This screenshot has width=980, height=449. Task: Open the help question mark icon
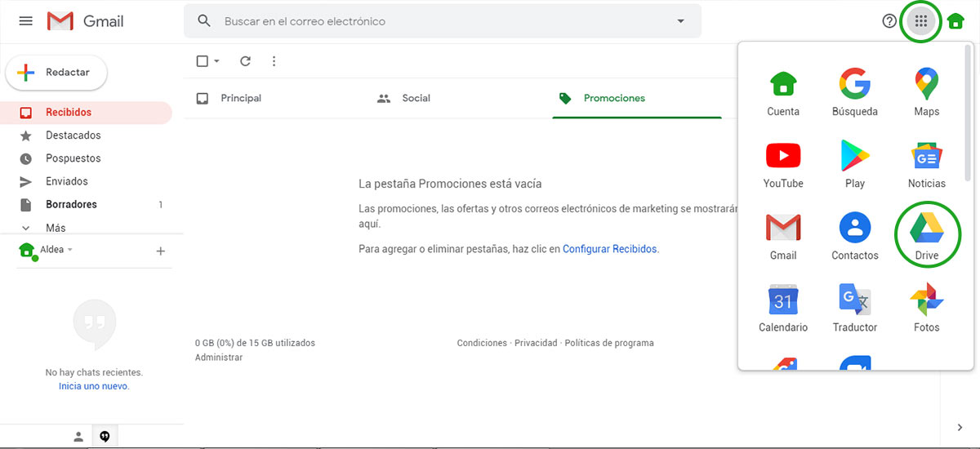[x=889, y=21]
